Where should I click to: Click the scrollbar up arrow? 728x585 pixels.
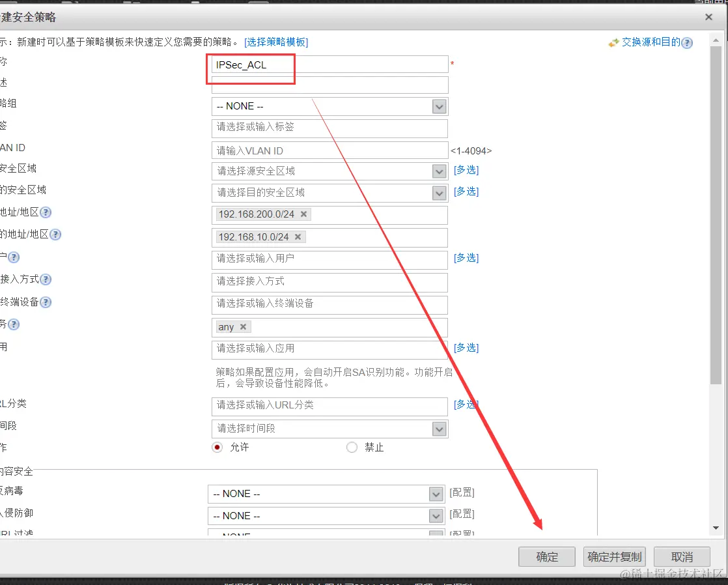[x=716, y=41]
